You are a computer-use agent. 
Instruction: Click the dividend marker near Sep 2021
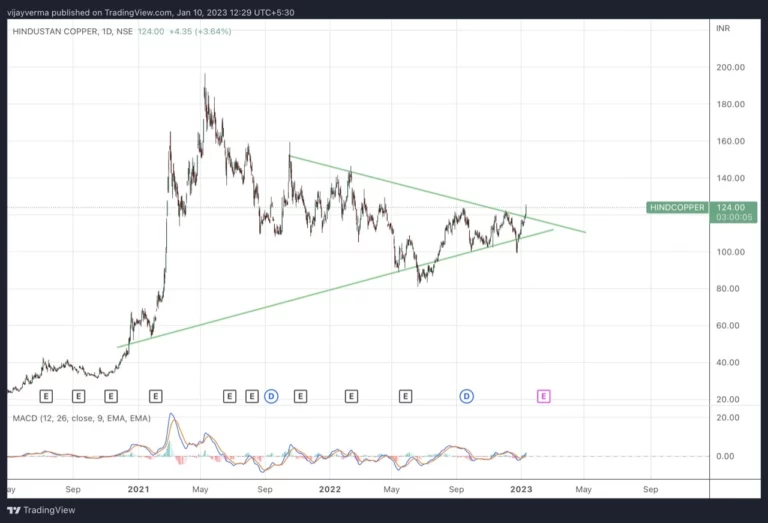tap(271, 397)
